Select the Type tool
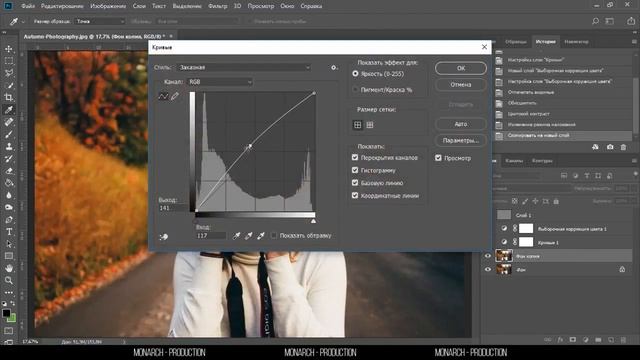The width and height of the screenshot is (640, 360). [x=9, y=232]
